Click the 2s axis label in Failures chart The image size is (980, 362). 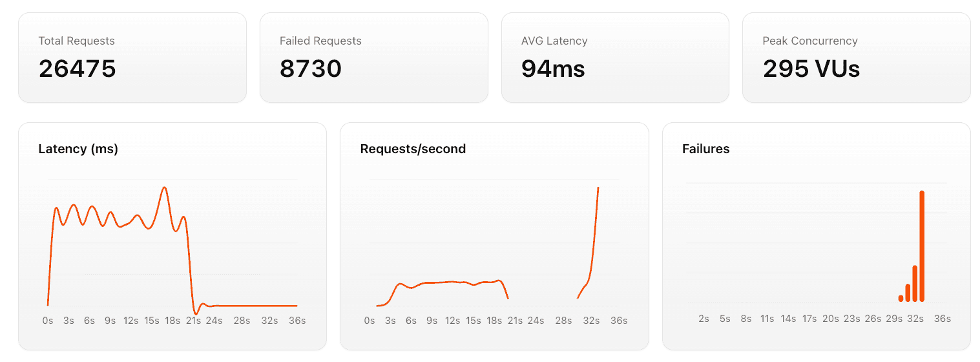pyautogui.click(x=704, y=319)
